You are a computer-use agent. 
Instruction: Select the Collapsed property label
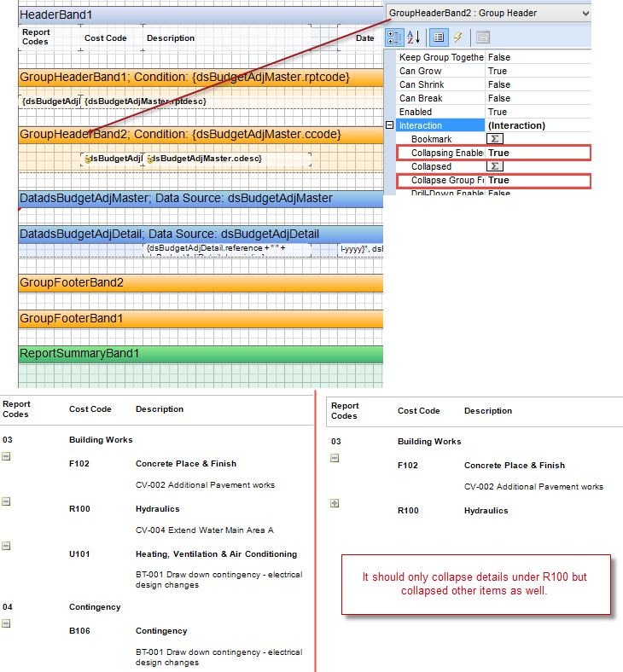click(x=431, y=166)
